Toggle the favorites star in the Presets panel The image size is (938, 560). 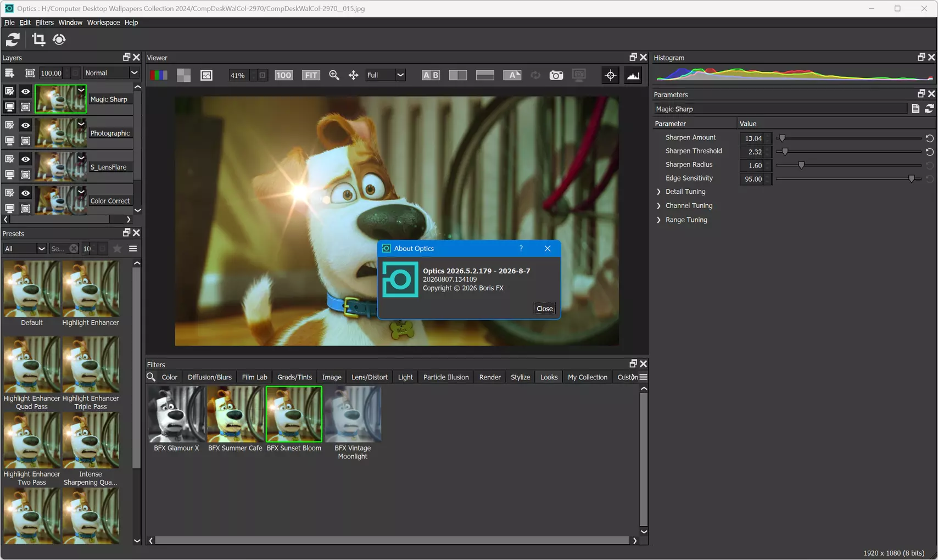click(x=117, y=249)
